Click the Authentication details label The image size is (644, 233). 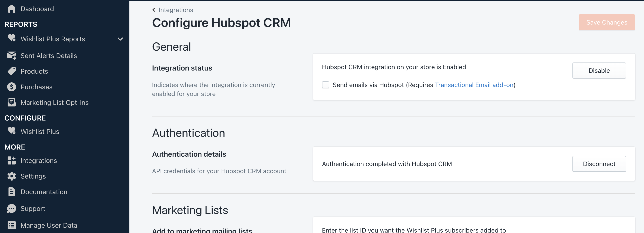point(189,154)
